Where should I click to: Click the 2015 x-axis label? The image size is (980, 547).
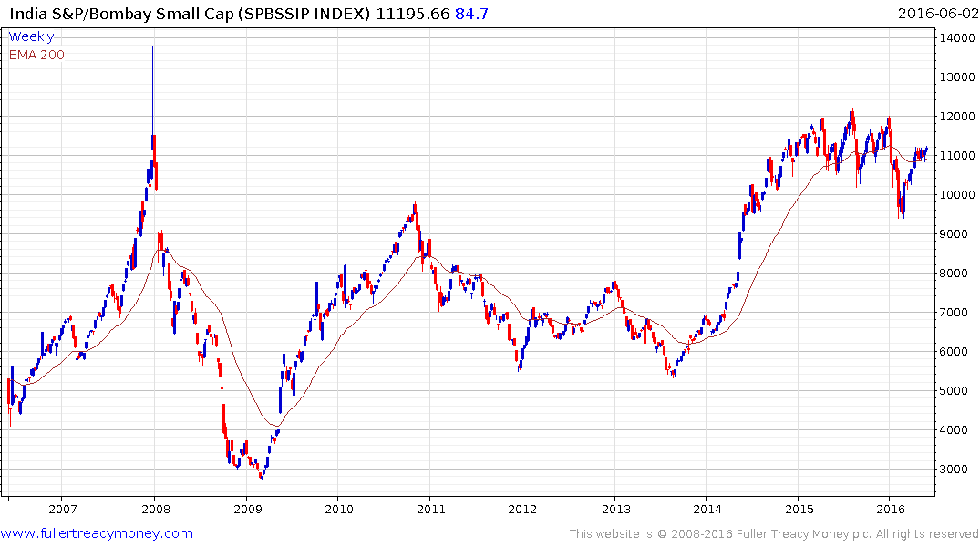tap(799, 509)
